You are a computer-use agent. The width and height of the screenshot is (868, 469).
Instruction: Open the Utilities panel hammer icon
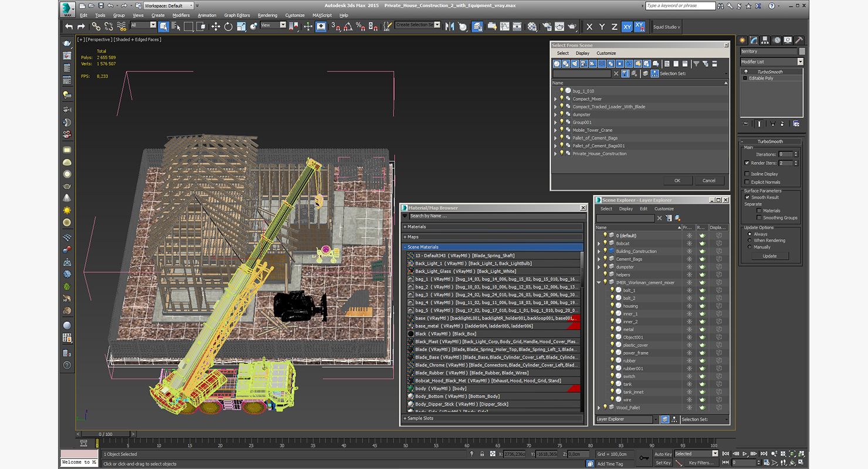click(x=799, y=40)
